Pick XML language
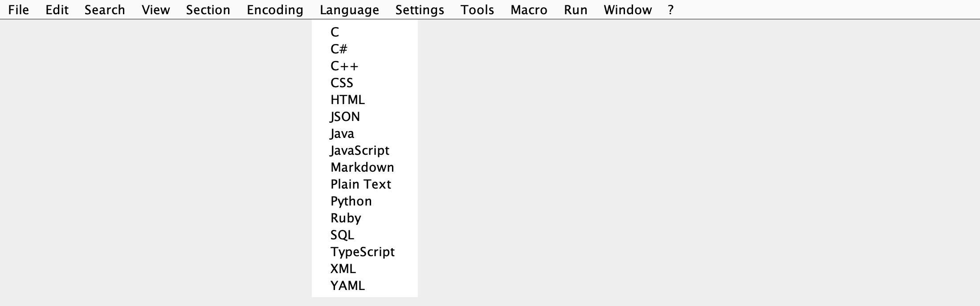 [365, 269]
